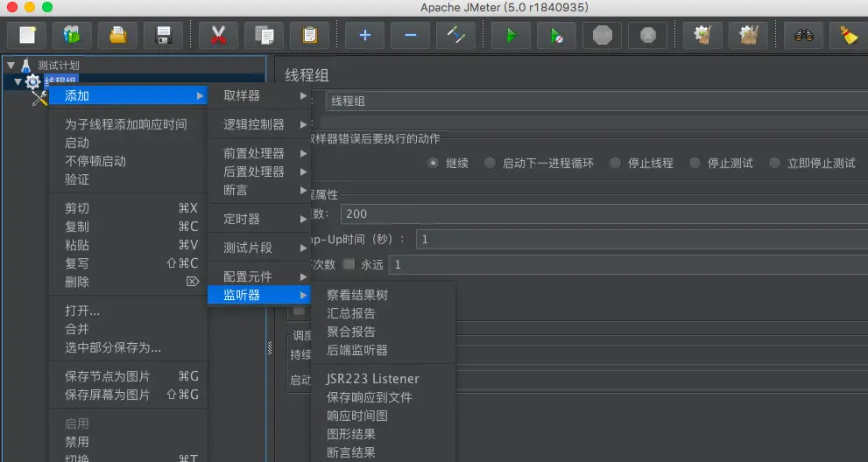Choose 后端监听器 from menu
This screenshot has width=868, height=462.
coord(383,350)
